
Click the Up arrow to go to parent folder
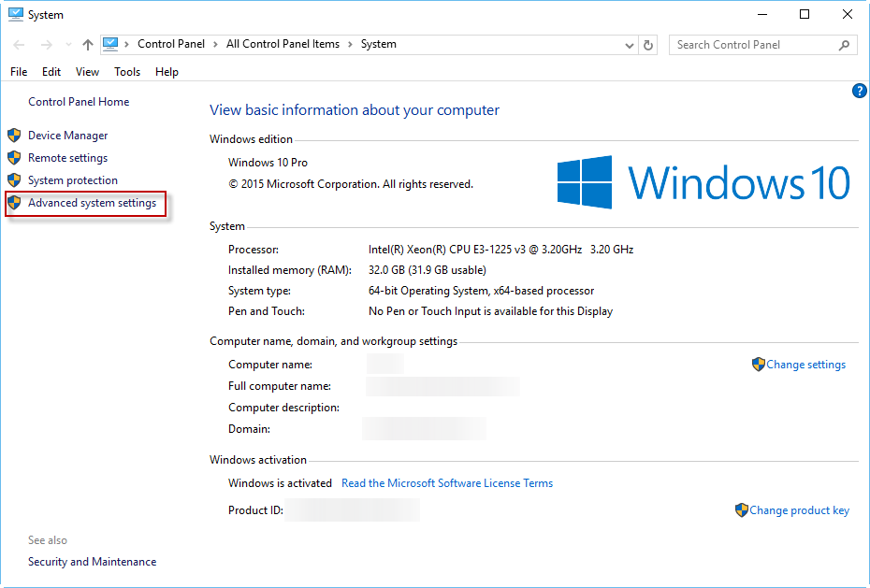click(x=87, y=44)
